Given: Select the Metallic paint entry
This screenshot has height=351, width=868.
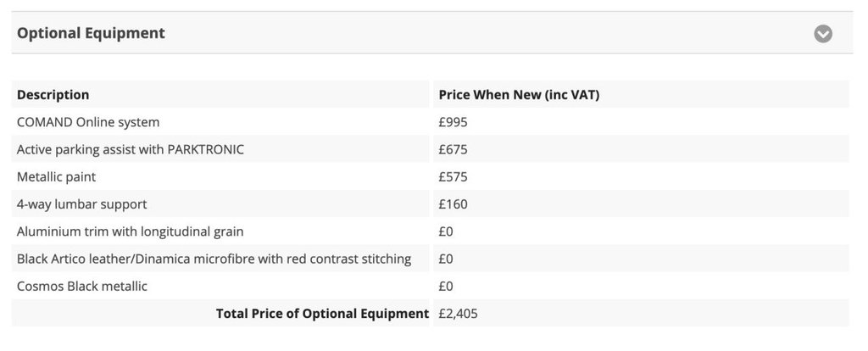Looking at the screenshot, I should pos(57,176).
